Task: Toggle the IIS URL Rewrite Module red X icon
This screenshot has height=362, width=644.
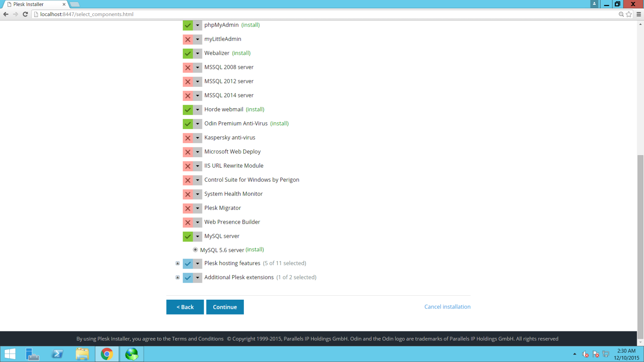Action: pos(188,166)
